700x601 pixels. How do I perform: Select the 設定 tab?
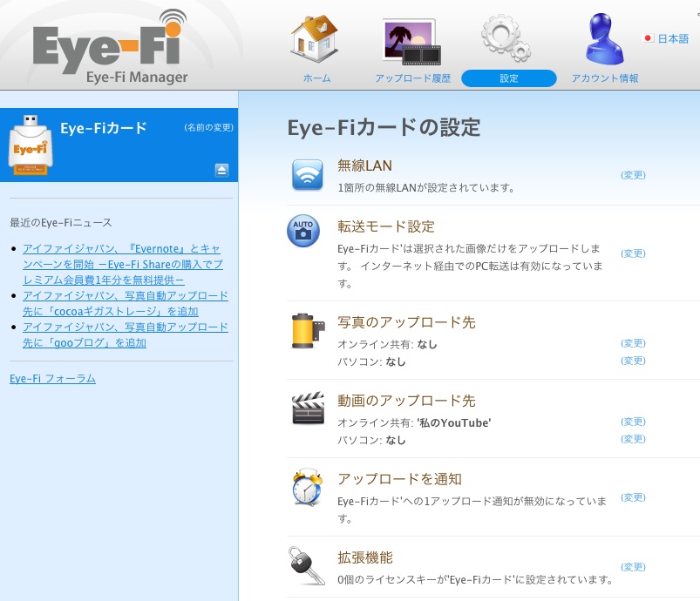509,78
